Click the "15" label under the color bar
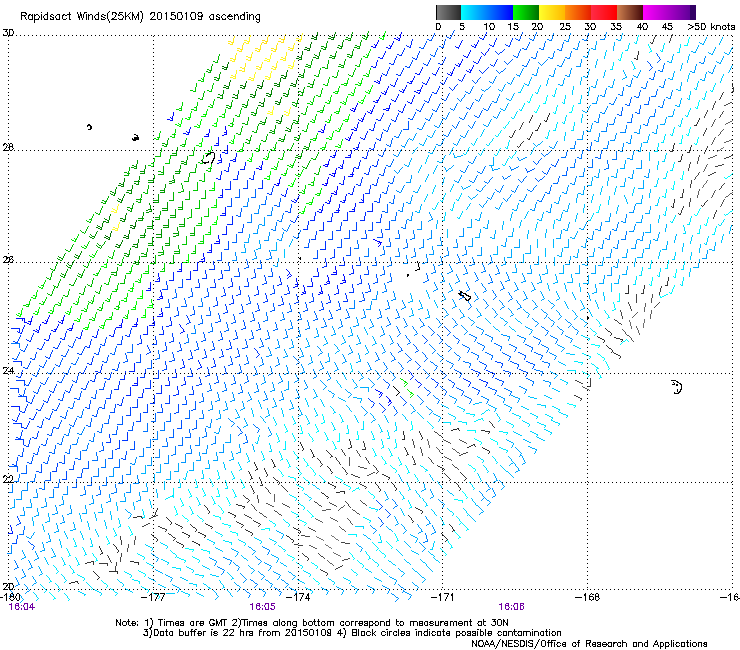 pyautogui.click(x=513, y=27)
